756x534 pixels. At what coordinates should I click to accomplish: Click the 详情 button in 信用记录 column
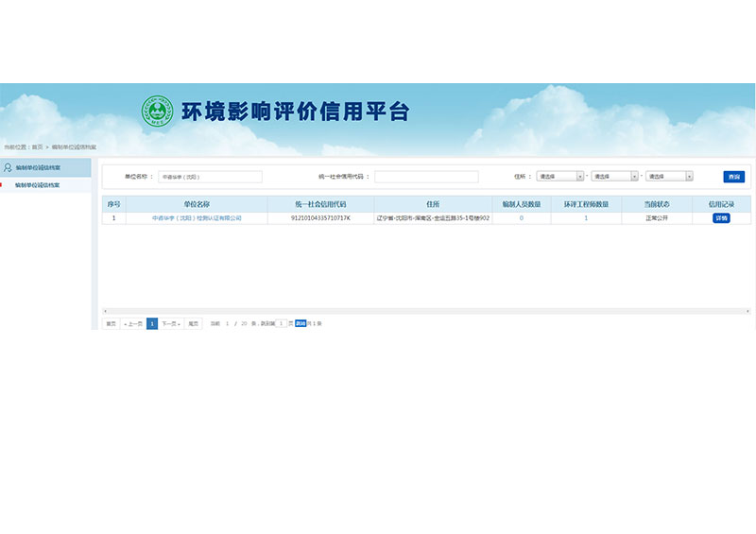(x=721, y=218)
